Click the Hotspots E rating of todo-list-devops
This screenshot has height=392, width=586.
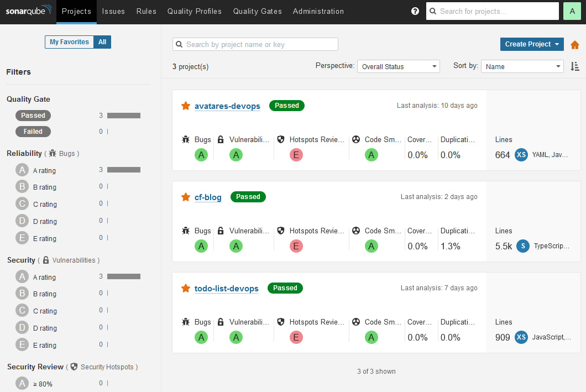click(x=296, y=337)
